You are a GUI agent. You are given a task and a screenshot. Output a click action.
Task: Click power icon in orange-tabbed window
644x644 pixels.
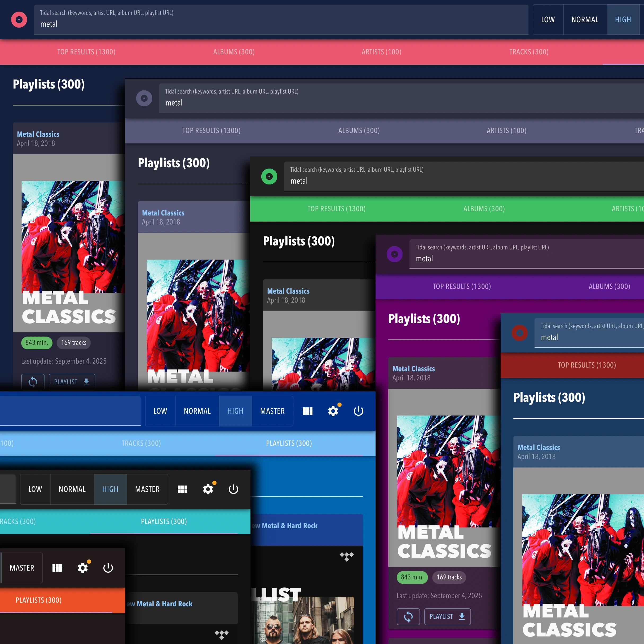point(108,568)
